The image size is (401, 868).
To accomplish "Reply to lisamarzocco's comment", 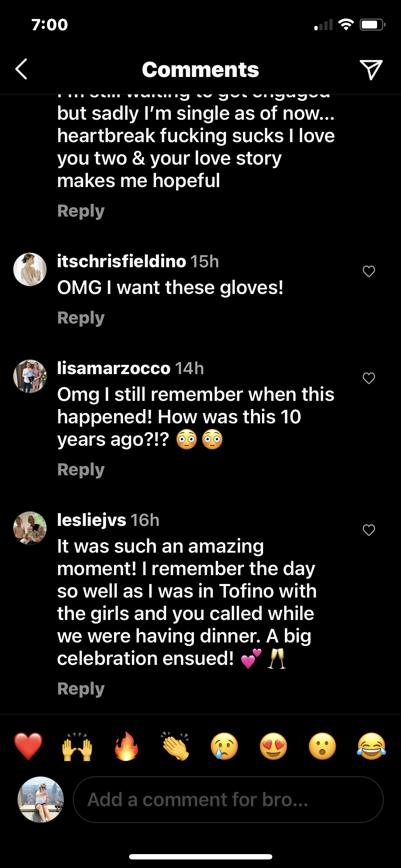I will point(81,470).
